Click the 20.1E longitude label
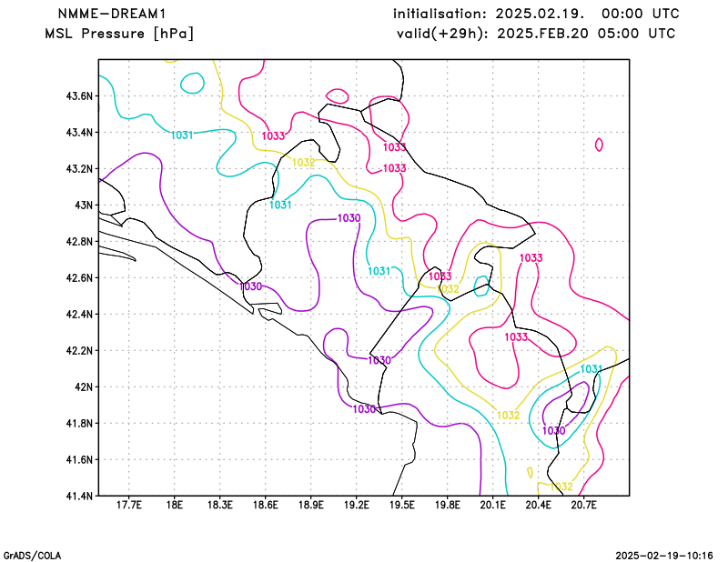The image size is (728, 562). click(x=492, y=506)
